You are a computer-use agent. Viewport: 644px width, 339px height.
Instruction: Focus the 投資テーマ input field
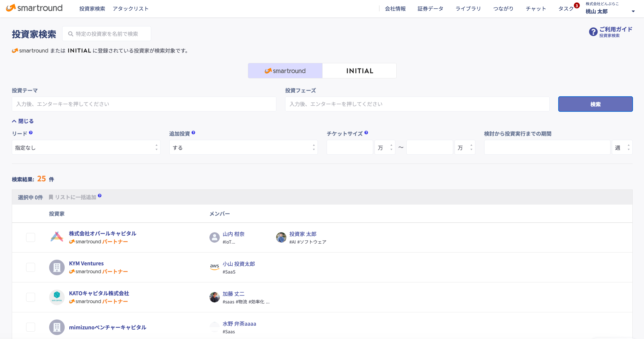(144, 104)
